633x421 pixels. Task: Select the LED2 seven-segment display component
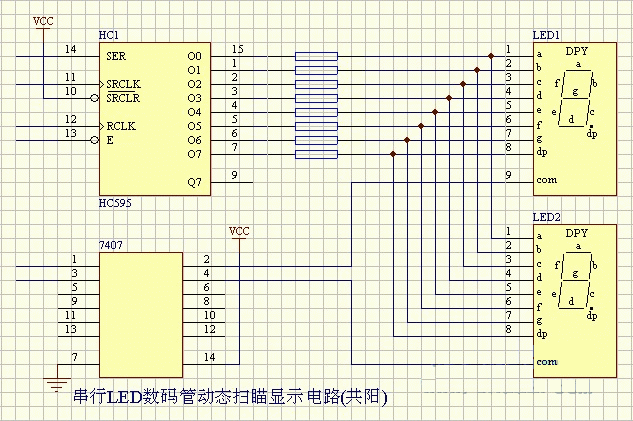pos(575,301)
